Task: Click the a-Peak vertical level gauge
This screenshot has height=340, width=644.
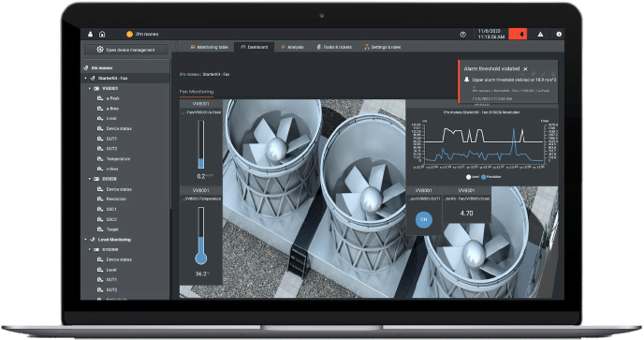Action: click(x=201, y=145)
